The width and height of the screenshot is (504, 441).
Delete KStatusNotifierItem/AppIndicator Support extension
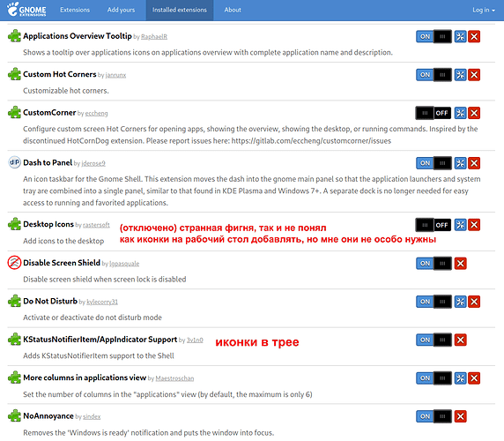pyautogui.click(x=460, y=340)
